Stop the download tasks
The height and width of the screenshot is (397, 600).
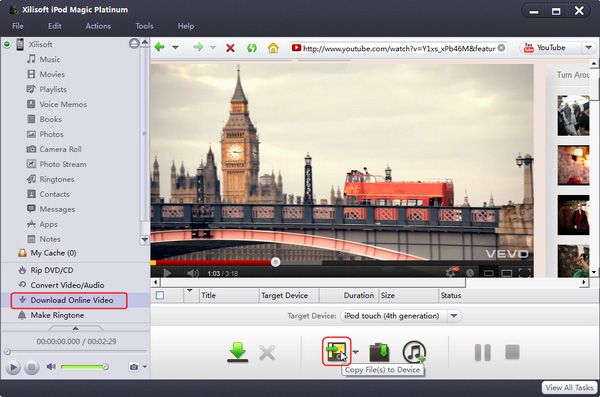(512, 352)
